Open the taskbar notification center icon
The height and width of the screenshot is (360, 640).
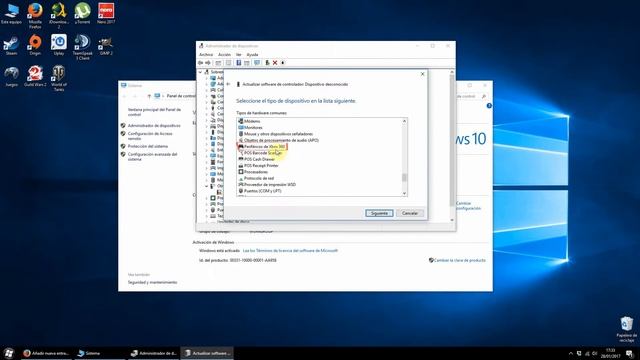[630, 353]
